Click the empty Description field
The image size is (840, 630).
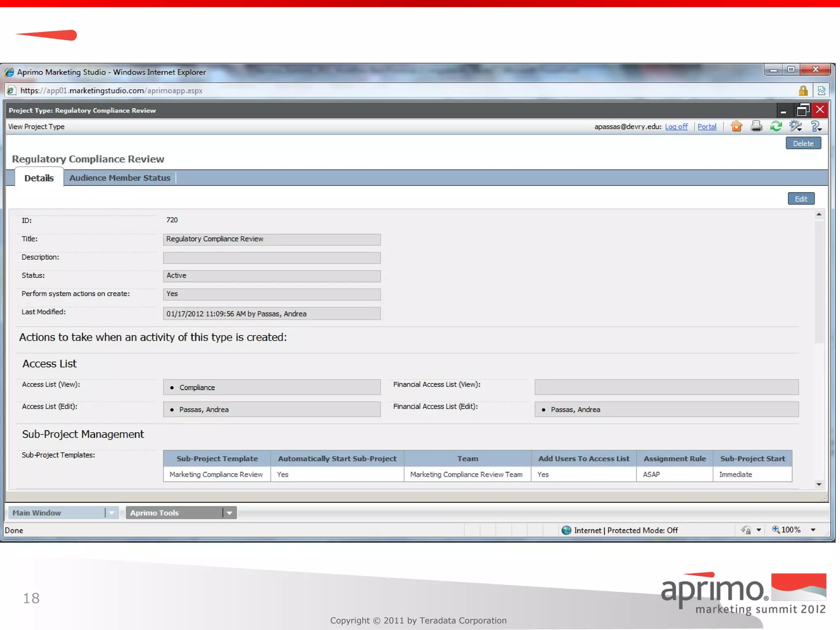pyautogui.click(x=272, y=258)
